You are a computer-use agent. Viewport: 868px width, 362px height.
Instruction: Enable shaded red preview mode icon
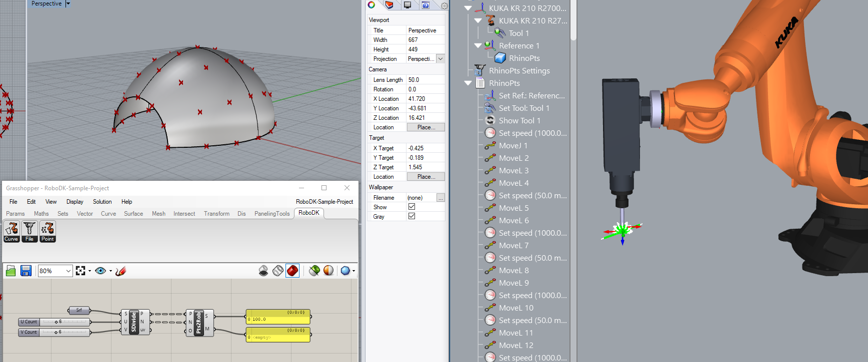pyautogui.click(x=292, y=271)
